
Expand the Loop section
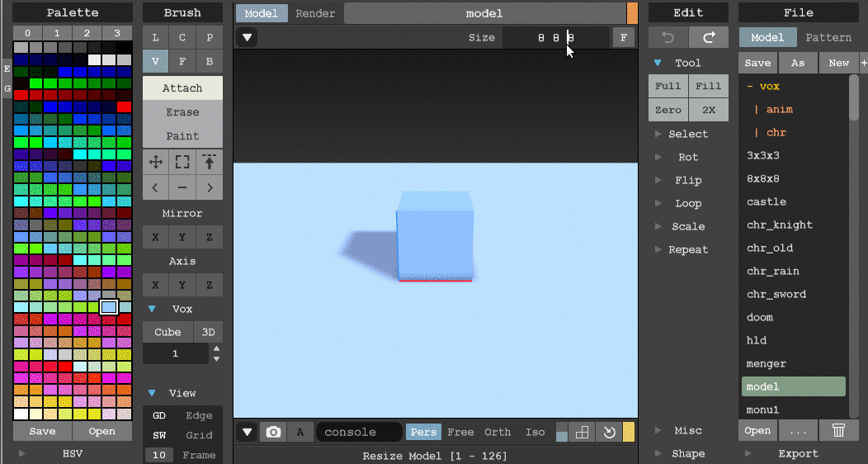click(x=658, y=203)
